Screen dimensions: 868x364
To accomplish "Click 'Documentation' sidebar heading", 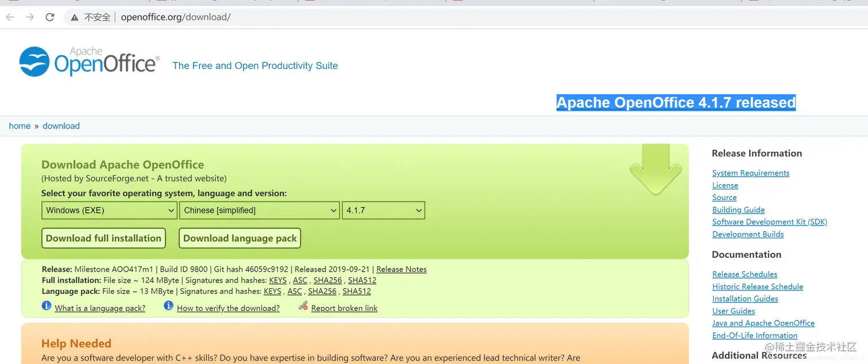I will point(746,254).
